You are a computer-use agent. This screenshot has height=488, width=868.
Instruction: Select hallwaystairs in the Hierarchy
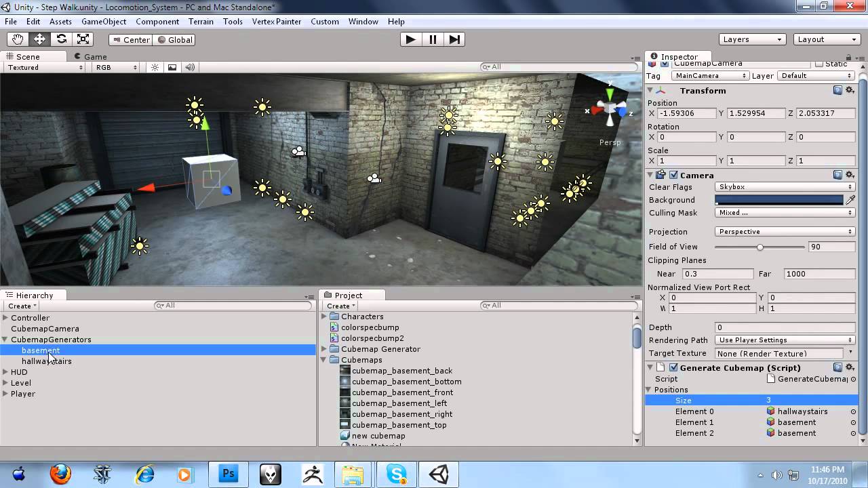46,361
